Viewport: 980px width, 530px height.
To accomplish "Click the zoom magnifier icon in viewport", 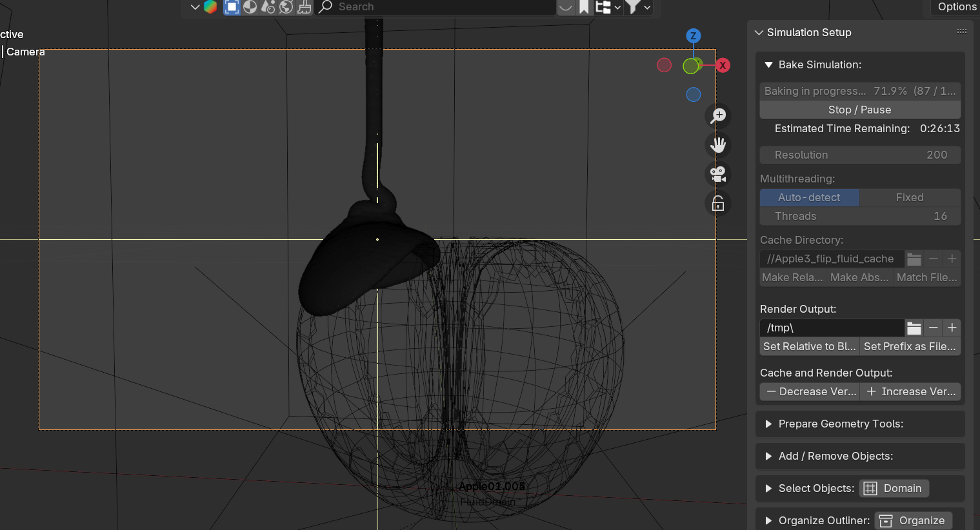I will pyautogui.click(x=718, y=116).
